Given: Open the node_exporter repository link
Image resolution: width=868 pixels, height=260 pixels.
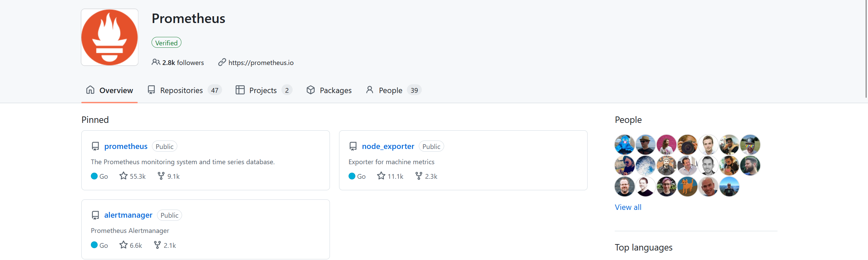Looking at the screenshot, I should pos(388,146).
